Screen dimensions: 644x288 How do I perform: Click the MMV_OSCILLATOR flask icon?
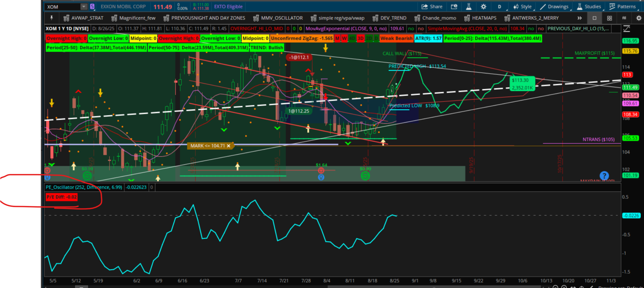click(x=256, y=18)
